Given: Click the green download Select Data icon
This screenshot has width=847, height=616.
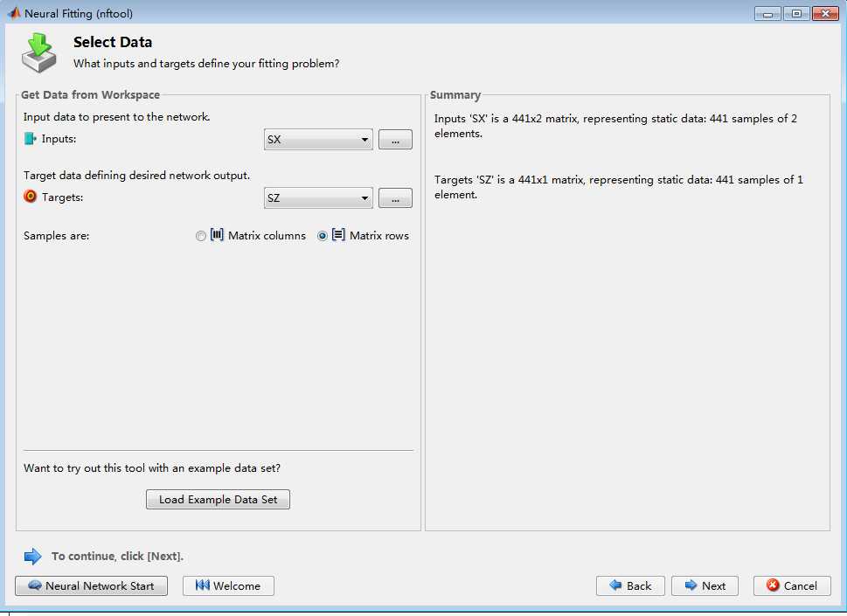Looking at the screenshot, I should [x=38, y=52].
